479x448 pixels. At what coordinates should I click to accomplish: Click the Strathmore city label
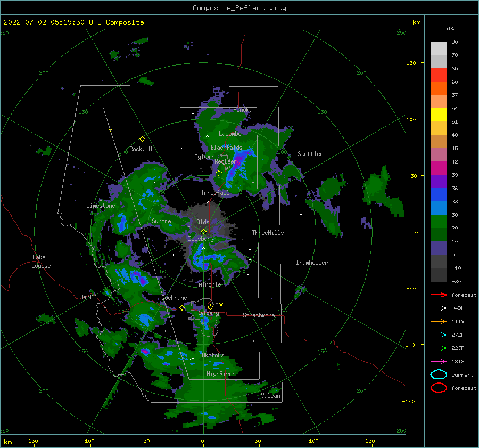coord(259,315)
